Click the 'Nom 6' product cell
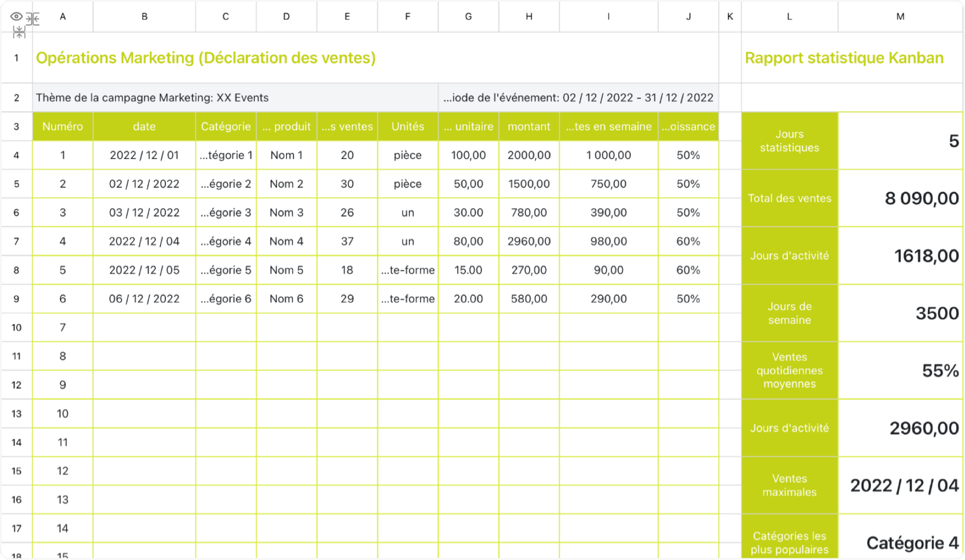965x560 pixels. pos(286,299)
